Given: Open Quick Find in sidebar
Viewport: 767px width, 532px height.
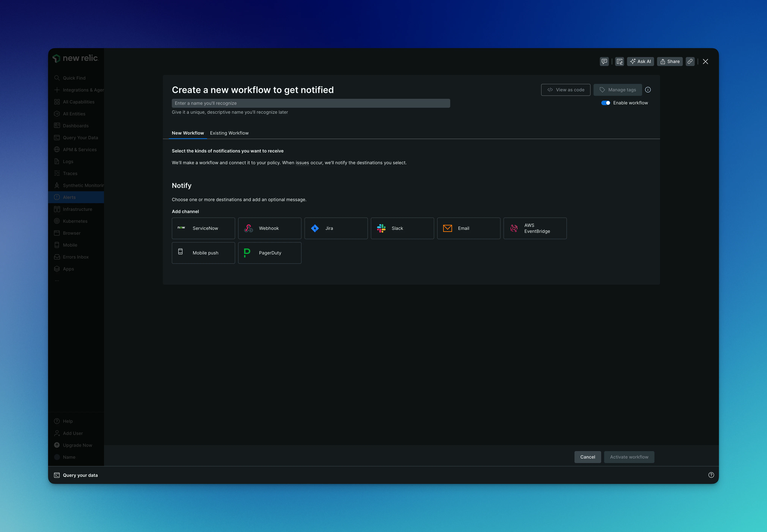Looking at the screenshot, I should click(x=76, y=78).
